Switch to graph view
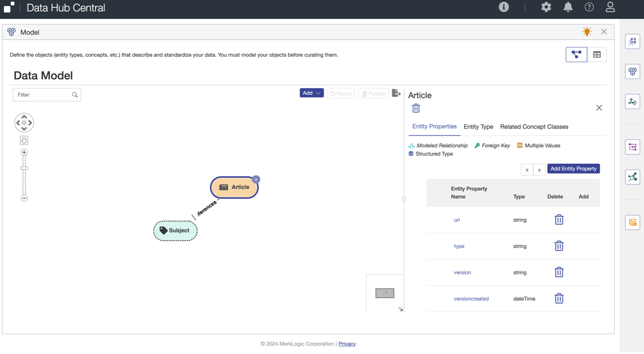 (576, 55)
